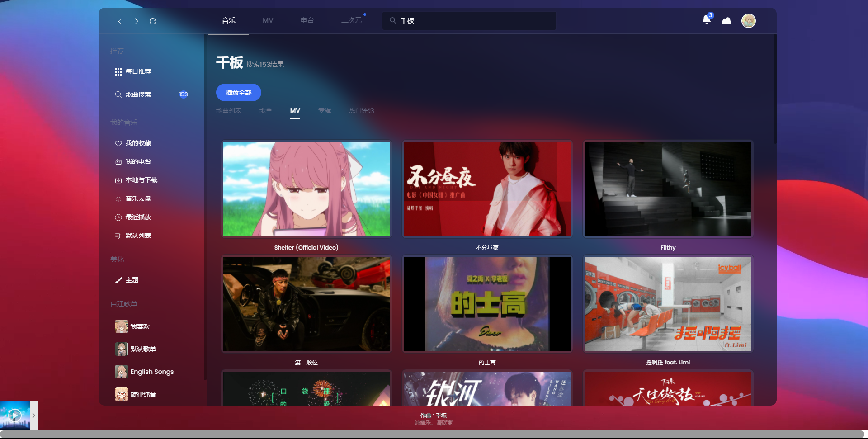Viewport: 868px width, 439px height.
Task: Go forward with the right arrow icon
Action: (x=136, y=21)
